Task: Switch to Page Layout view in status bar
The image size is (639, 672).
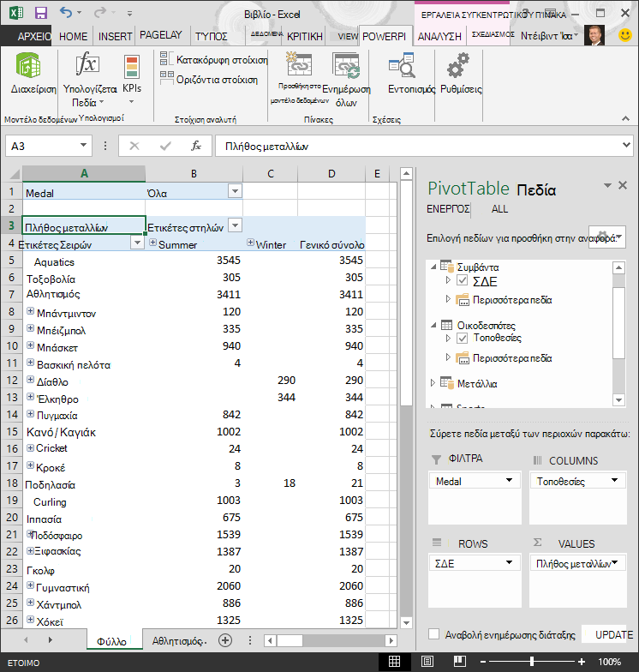Action: pos(427,662)
